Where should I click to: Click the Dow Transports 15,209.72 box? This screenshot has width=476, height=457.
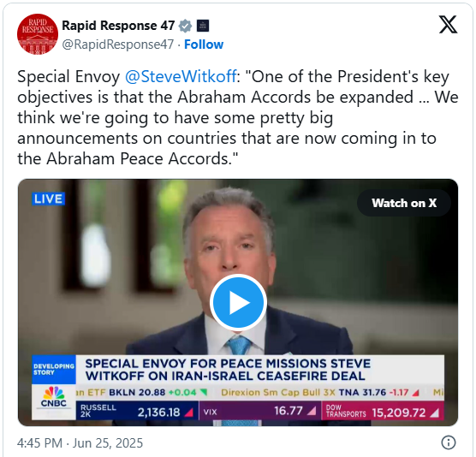coord(383,411)
